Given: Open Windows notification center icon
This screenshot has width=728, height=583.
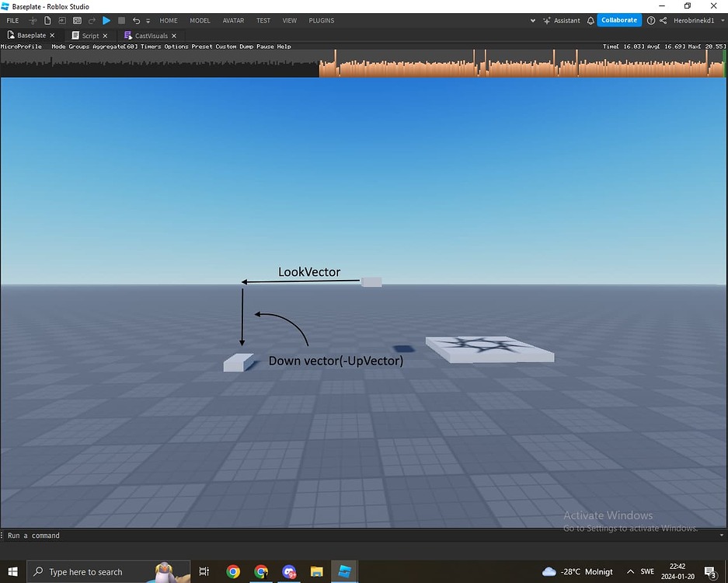Looking at the screenshot, I should [x=710, y=572].
